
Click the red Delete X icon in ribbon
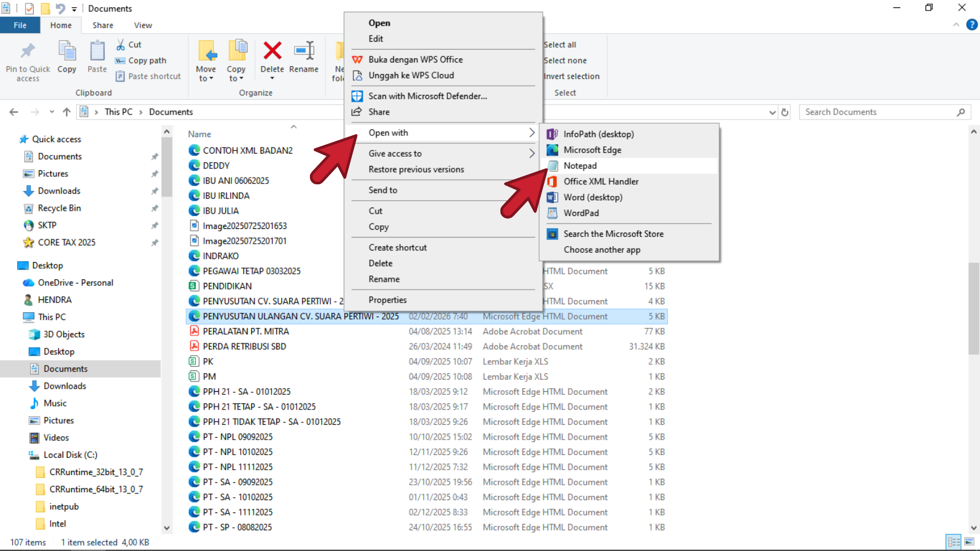pos(272,51)
